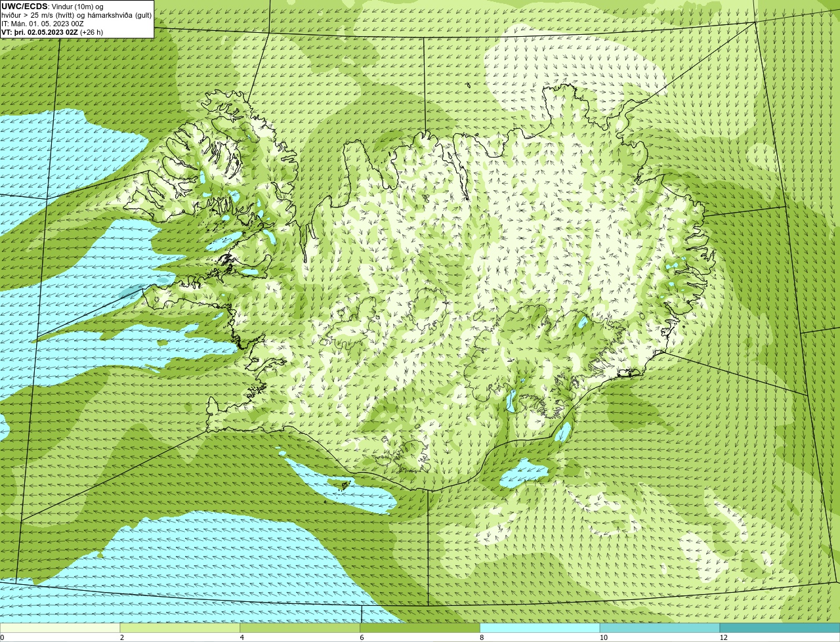Image resolution: width=840 pixels, height=642 pixels.
Task: Click the medium green 4–6 m/s legend segment
Action: tap(301, 628)
